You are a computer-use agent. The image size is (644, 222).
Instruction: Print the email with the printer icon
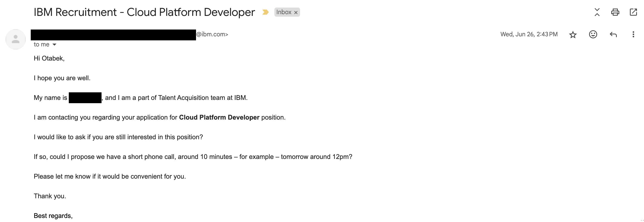615,12
